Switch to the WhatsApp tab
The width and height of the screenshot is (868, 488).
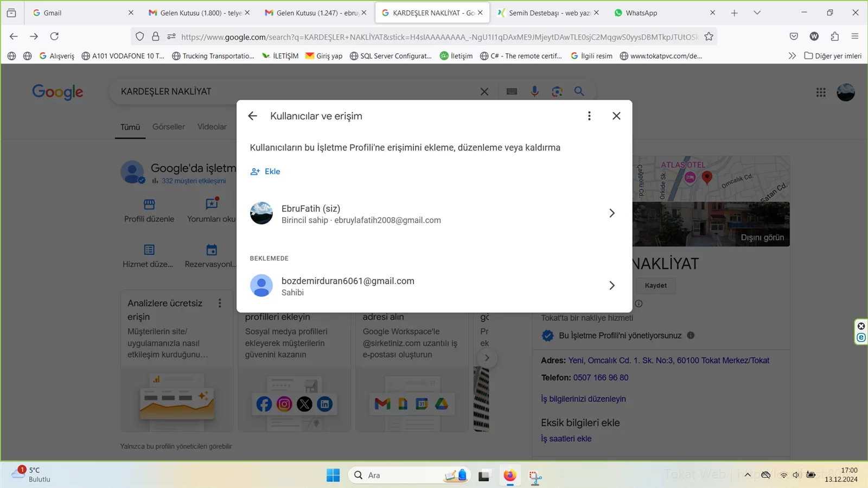point(641,13)
